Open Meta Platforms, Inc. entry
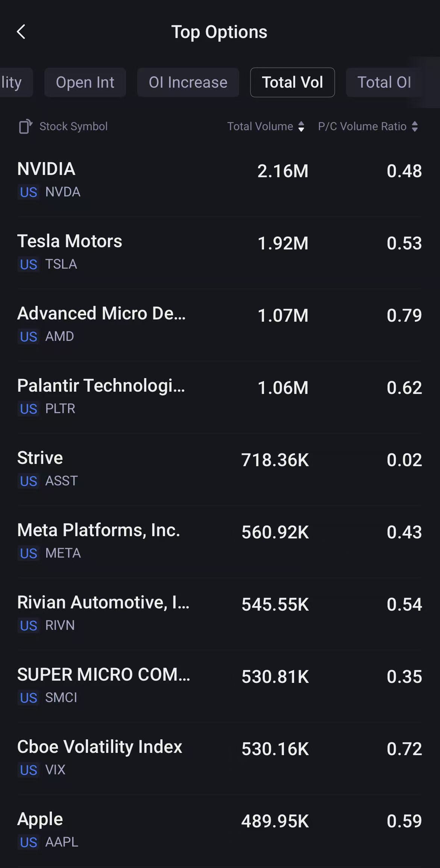Image resolution: width=440 pixels, height=868 pixels. 219,541
